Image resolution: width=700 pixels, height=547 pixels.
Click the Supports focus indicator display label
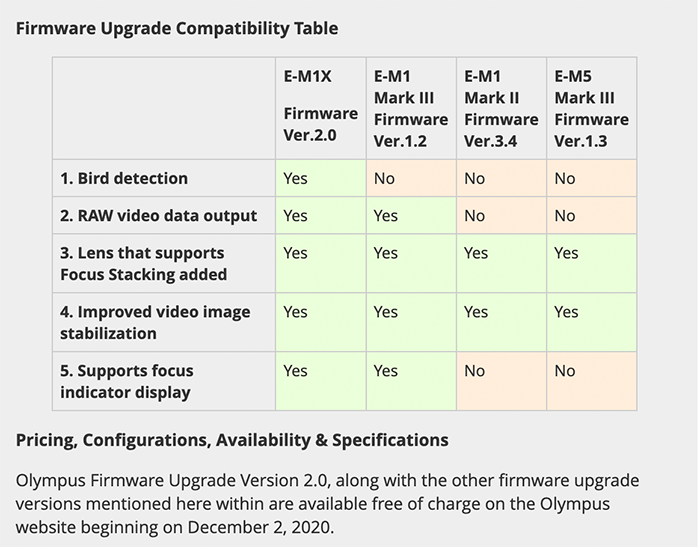(x=127, y=381)
